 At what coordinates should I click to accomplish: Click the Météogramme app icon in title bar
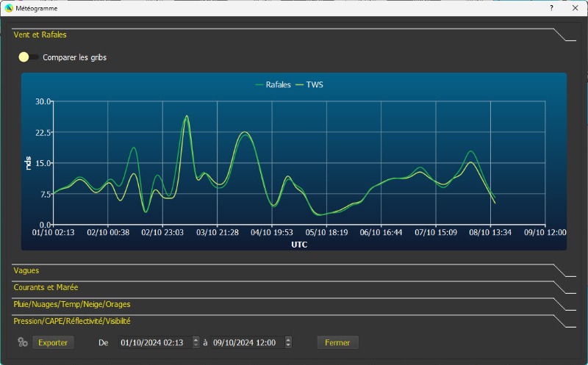pos(9,8)
